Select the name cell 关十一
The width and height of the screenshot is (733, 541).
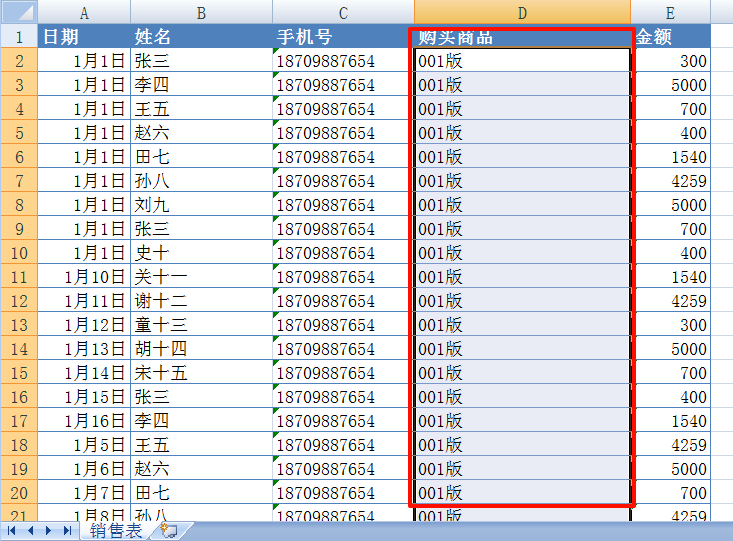201,276
